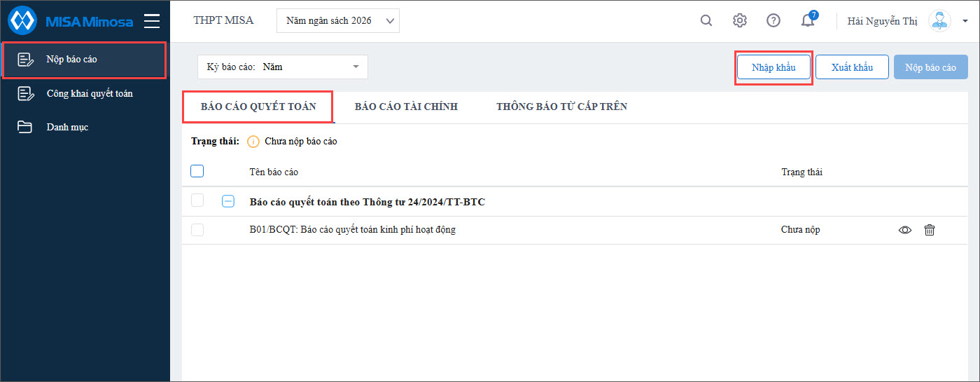
Task: Collapse the Báo cáo quyết toán group
Action: click(228, 201)
